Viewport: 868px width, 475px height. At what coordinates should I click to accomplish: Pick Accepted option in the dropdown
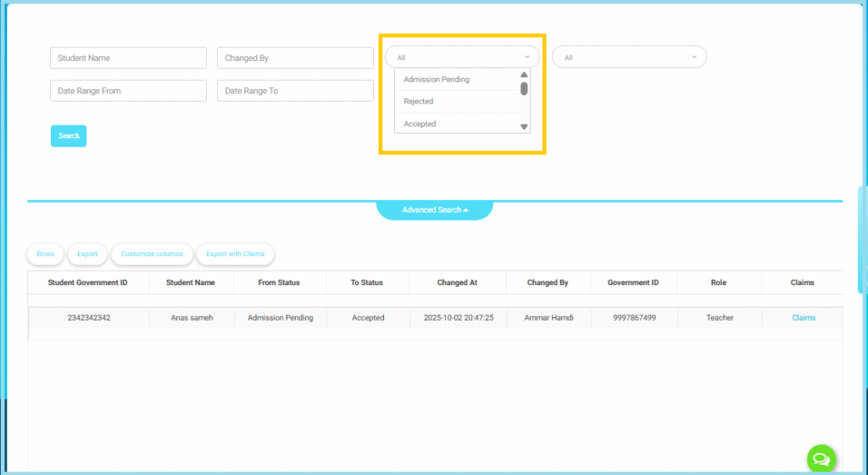pos(420,124)
